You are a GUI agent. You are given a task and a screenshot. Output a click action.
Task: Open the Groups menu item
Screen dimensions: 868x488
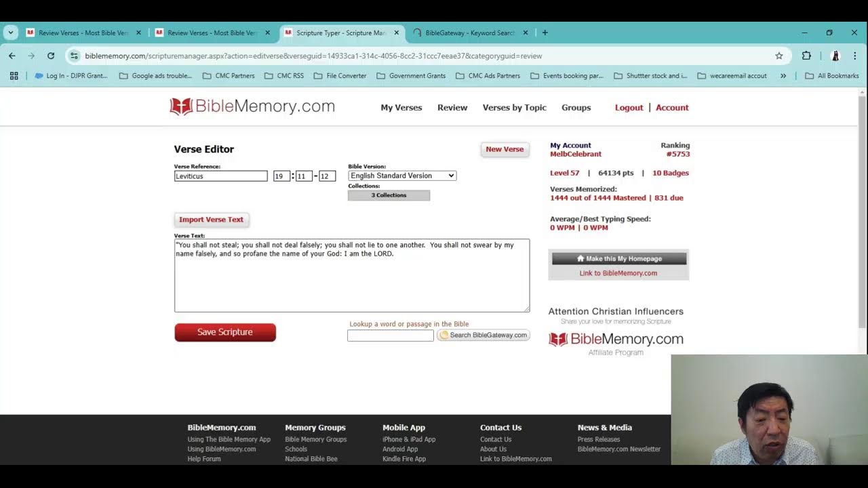576,108
